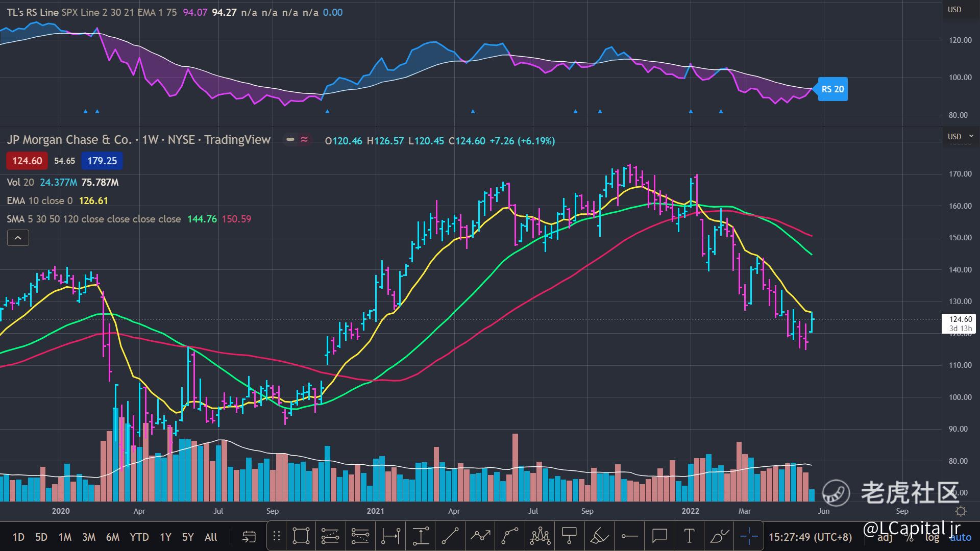The width and height of the screenshot is (980, 551).
Task: Open the RS pane USD currency dropdown
Action: 954,9
